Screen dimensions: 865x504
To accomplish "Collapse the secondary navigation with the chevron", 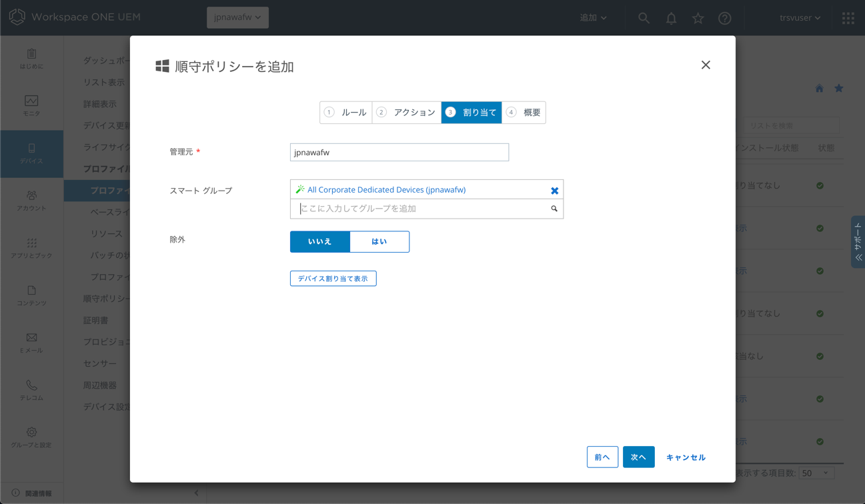I will (x=196, y=493).
